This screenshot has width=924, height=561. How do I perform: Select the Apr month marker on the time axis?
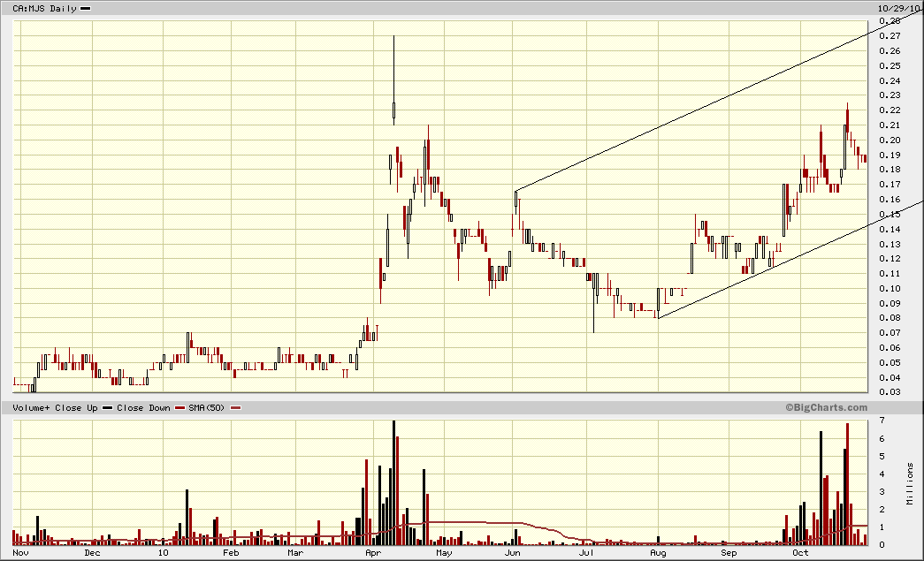[372, 553]
